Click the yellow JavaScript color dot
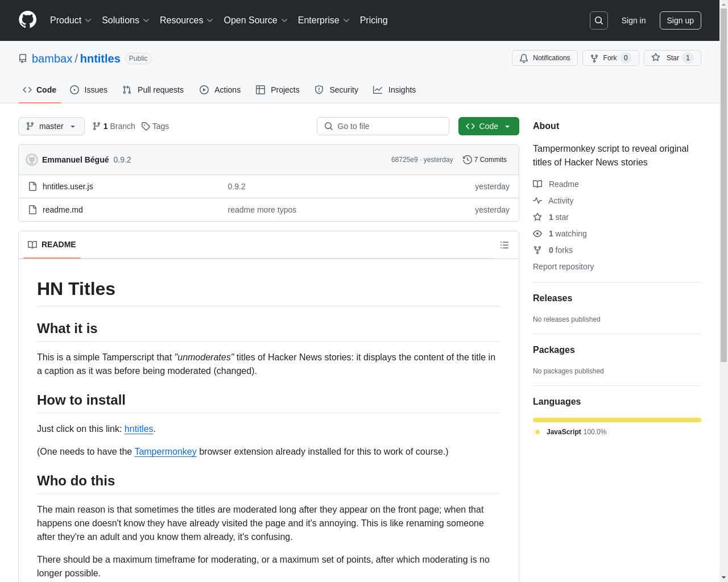 (537, 432)
